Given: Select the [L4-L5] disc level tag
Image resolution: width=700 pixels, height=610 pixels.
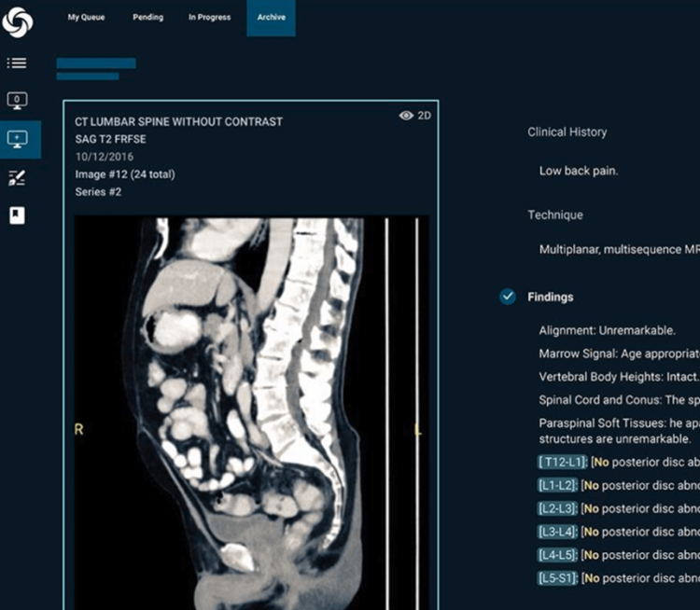Looking at the screenshot, I should [x=557, y=555].
